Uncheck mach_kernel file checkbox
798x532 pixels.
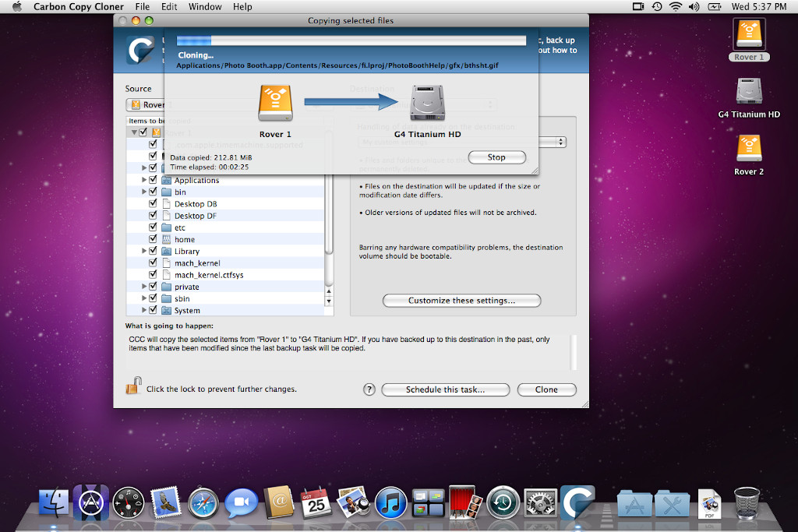click(153, 262)
